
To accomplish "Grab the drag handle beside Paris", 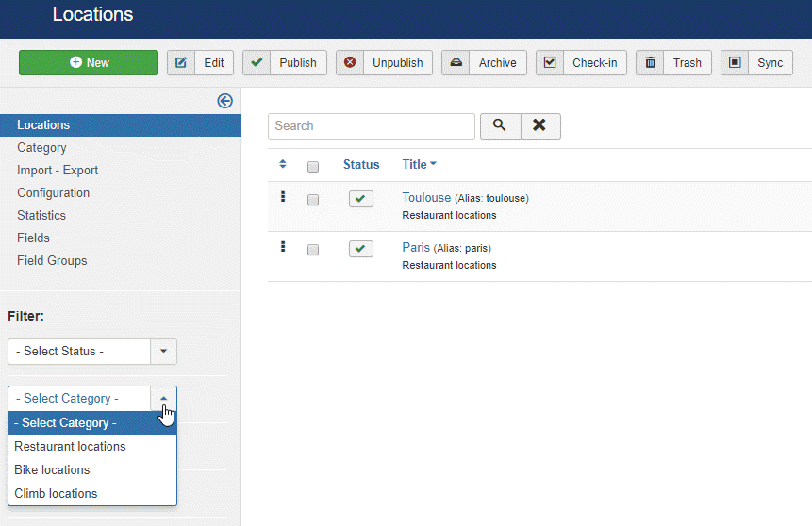I will click(283, 247).
